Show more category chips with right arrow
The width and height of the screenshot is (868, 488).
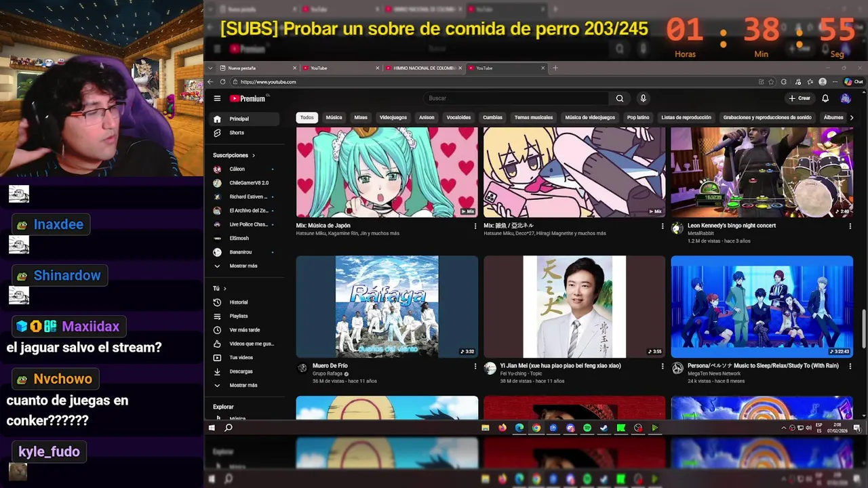[x=852, y=117]
